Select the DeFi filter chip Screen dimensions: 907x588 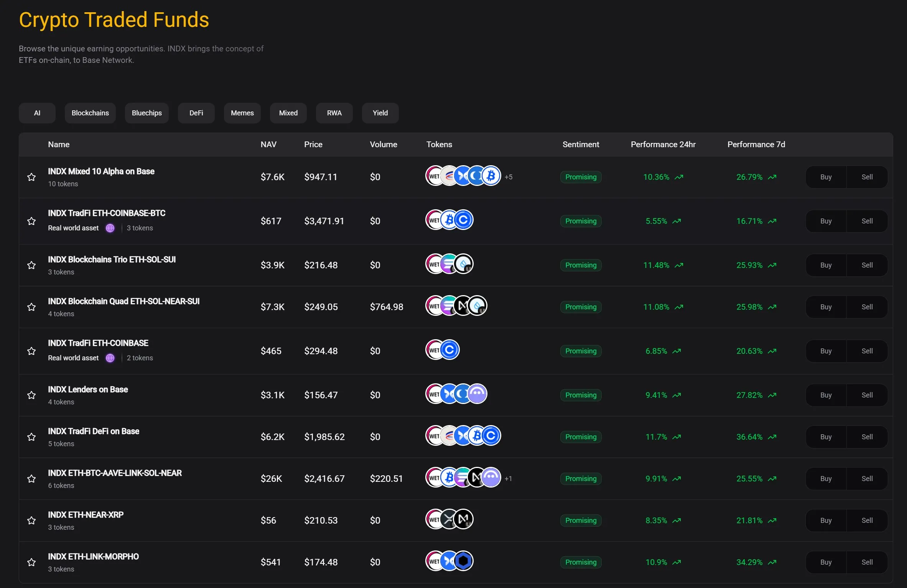point(196,113)
